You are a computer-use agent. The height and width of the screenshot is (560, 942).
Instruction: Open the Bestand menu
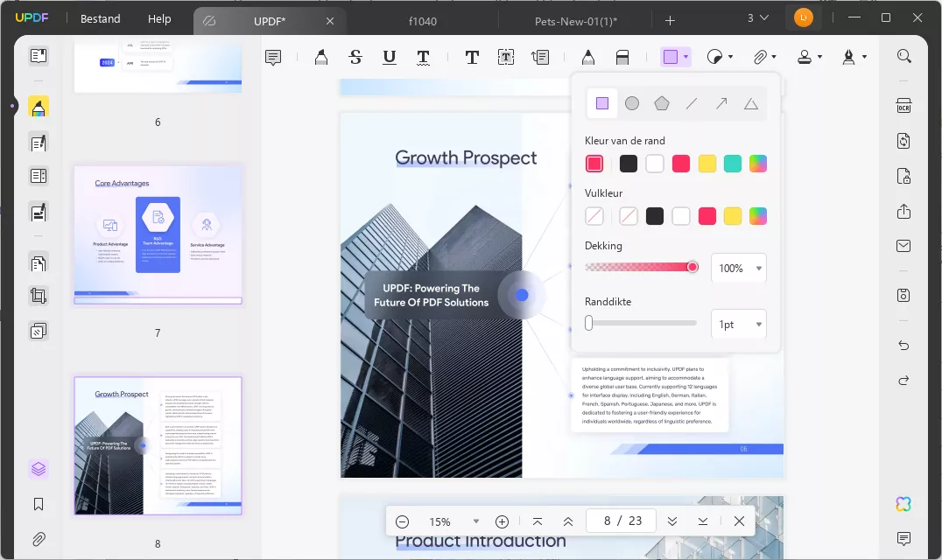click(x=100, y=19)
